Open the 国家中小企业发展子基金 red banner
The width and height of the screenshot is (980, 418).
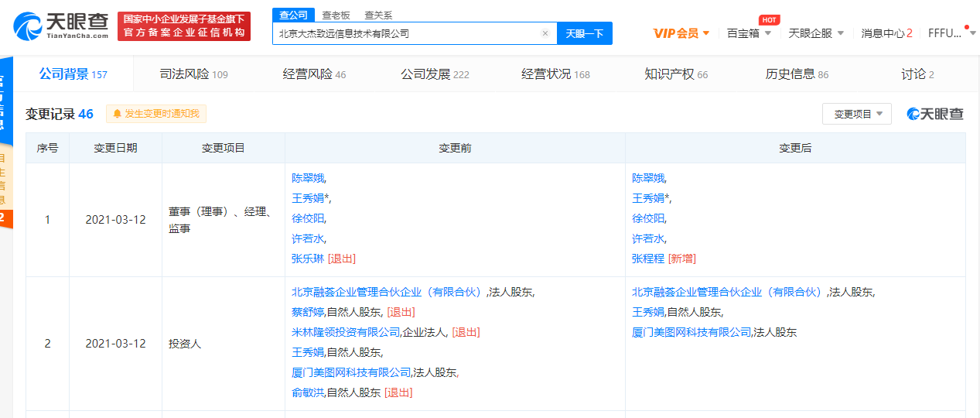(x=184, y=26)
